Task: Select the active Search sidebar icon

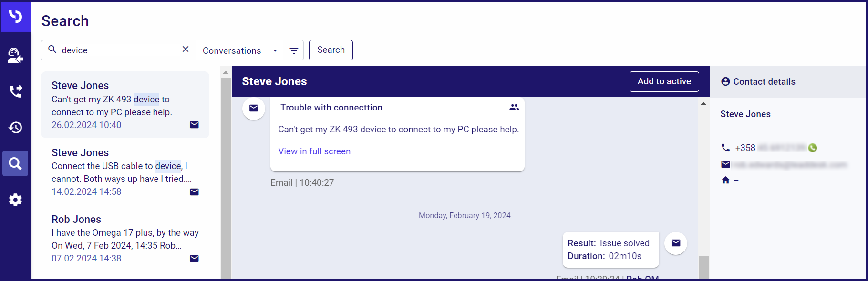Action: (x=15, y=163)
